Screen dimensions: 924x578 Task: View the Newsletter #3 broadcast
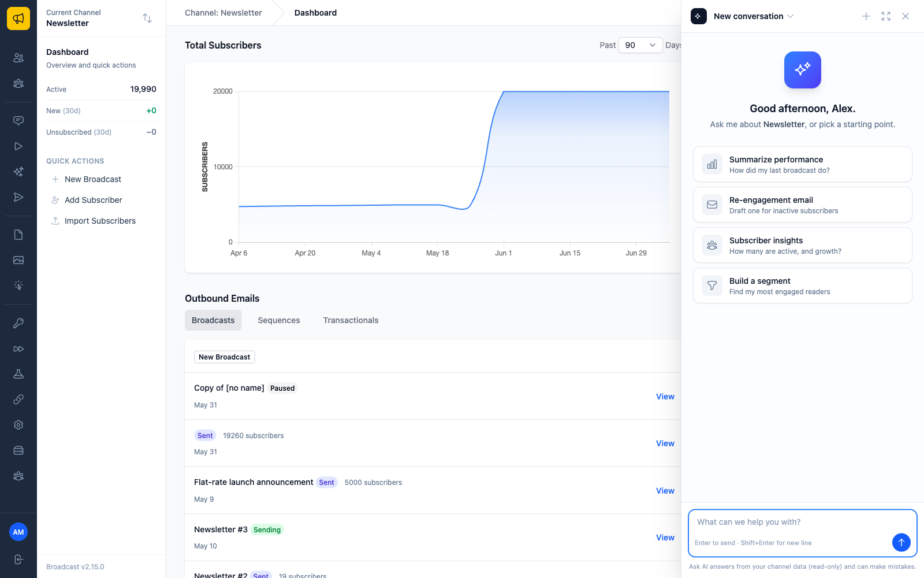tap(665, 538)
